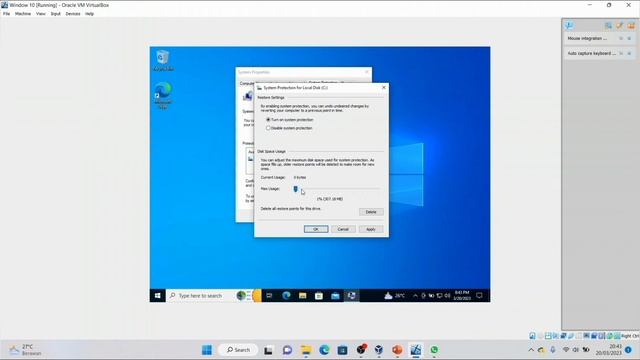Click host microphone tray icon
The width and height of the screenshot is (640, 360).
click(553, 350)
